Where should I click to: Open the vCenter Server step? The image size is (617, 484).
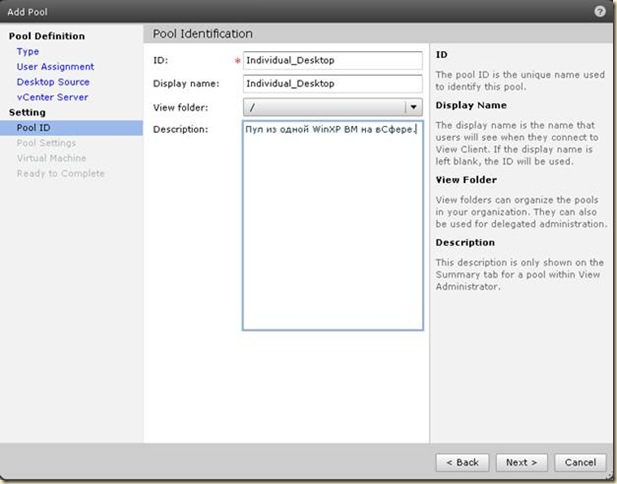pyautogui.click(x=52, y=97)
